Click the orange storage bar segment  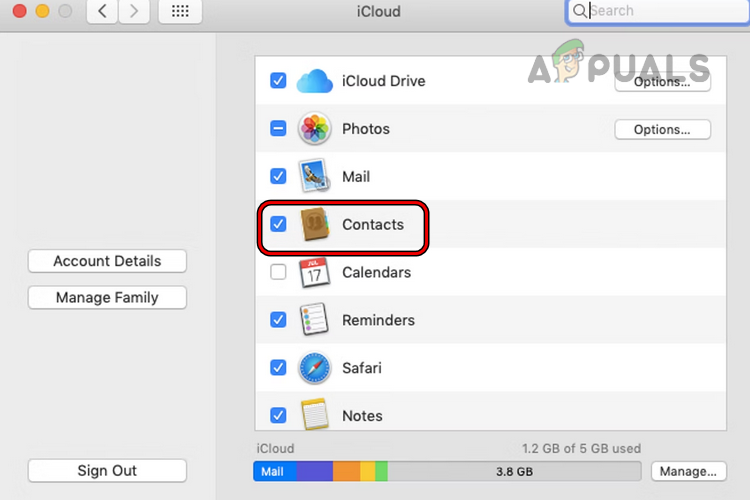[x=346, y=472]
